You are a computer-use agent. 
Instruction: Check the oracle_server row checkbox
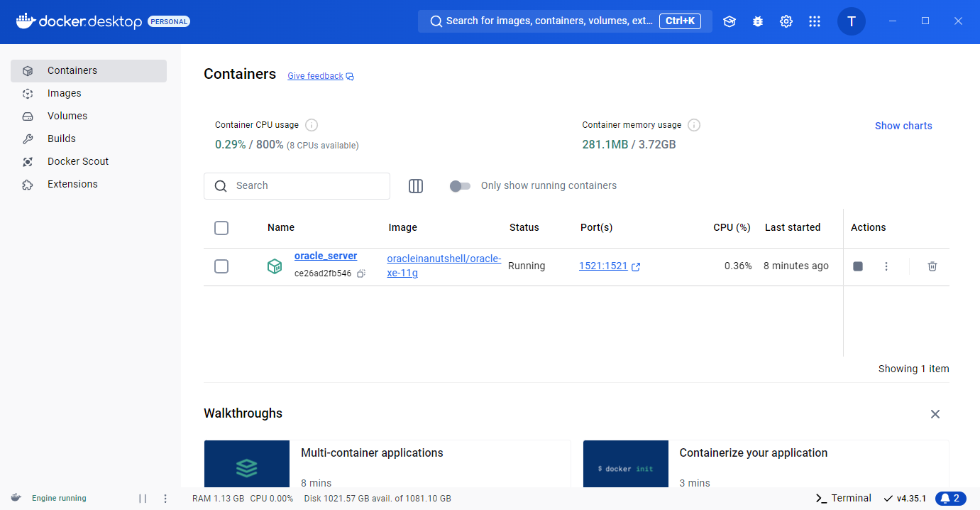point(221,266)
